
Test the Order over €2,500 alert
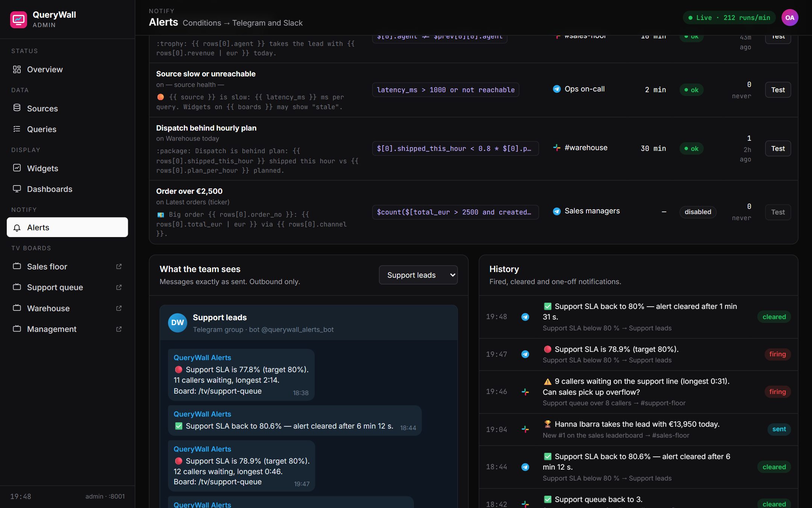click(x=778, y=212)
